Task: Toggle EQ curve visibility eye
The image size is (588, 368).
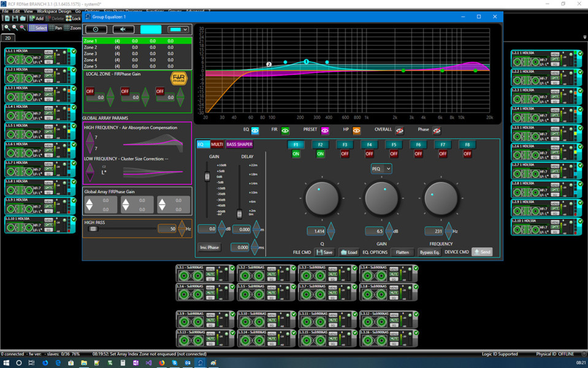Action: pyautogui.click(x=255, y=131)
